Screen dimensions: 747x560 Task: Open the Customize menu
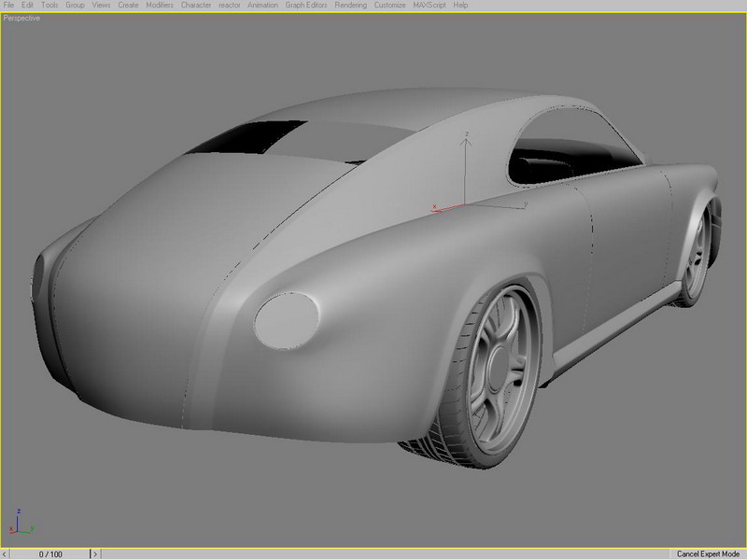point(389,5)
